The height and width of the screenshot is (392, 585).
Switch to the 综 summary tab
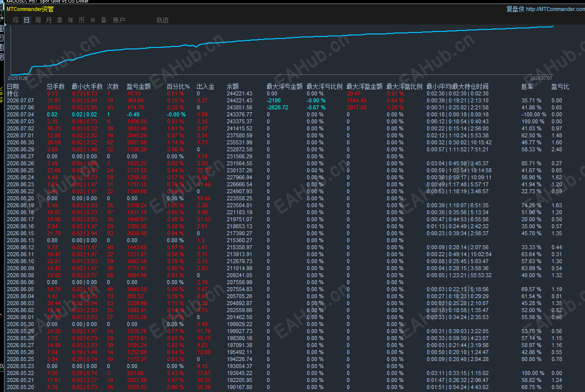[x=15, y=20]
